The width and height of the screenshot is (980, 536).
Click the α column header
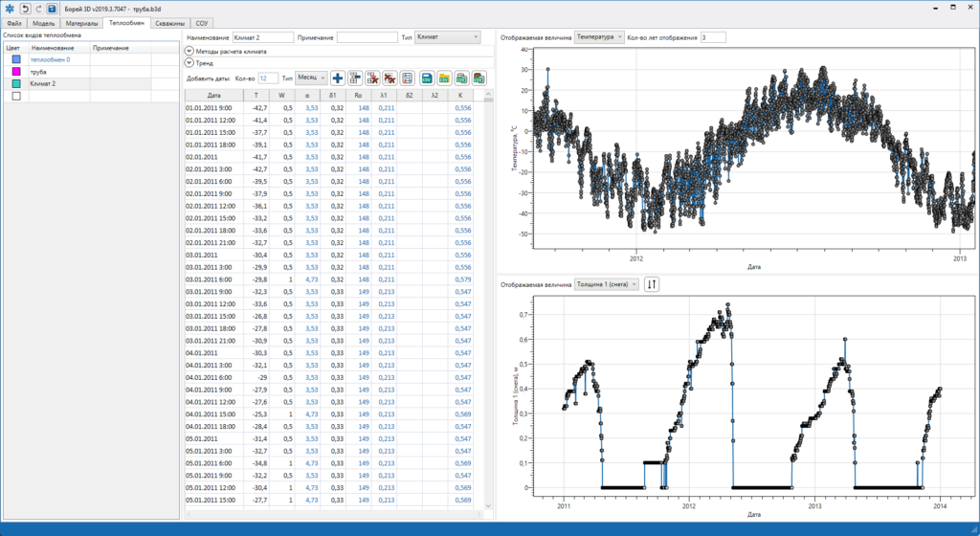tap(307, 95)
